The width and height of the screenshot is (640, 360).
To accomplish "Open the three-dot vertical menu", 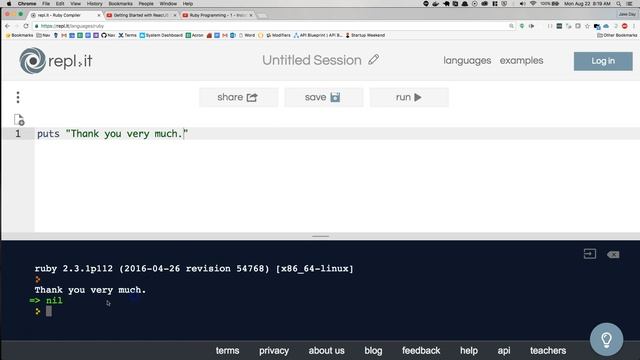I will click(18, 97).
